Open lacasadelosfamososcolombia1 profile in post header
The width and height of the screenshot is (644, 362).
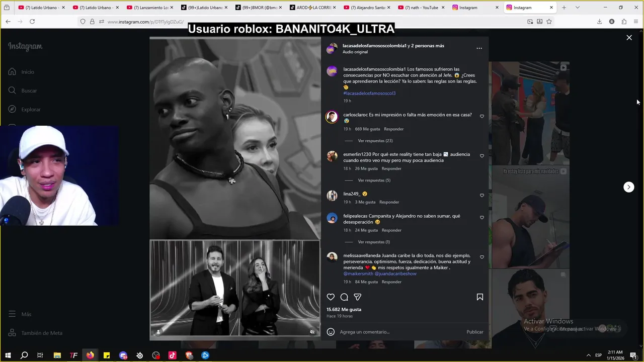click(374, 46)
